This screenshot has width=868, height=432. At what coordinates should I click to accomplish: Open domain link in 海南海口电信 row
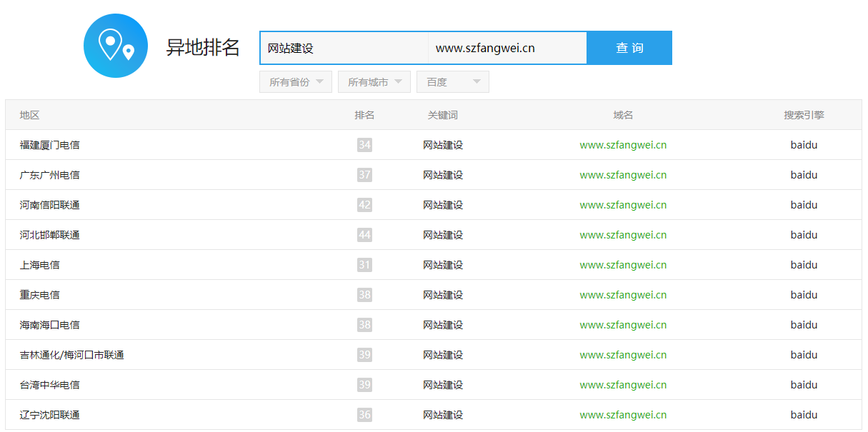tap(623, 325)
